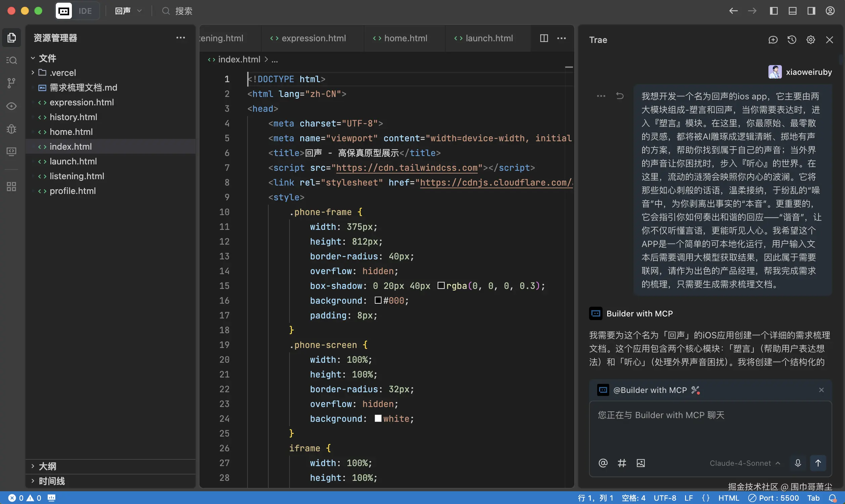The height and width of the screenshot is (504, 845).
Task: Open expression.html in the file tree
Action: (111, 102)
